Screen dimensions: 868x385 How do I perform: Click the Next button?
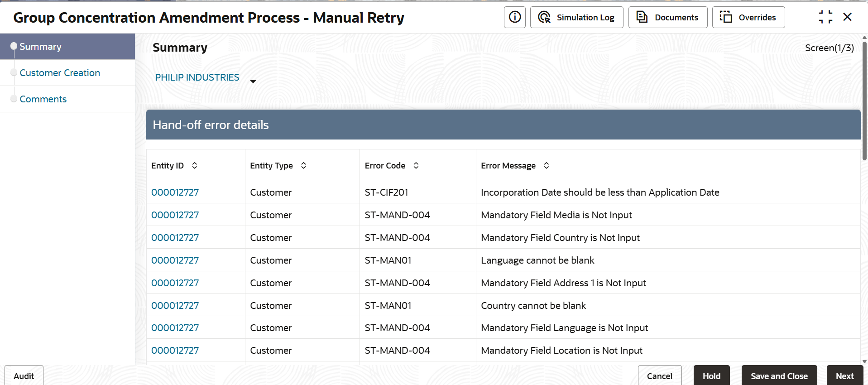point(844,376)
